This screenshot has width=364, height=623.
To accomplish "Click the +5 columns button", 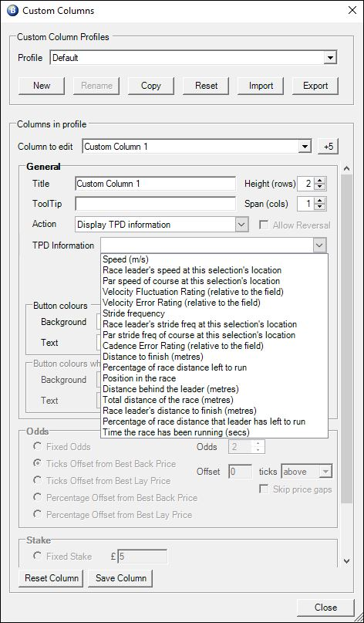I will coord(329,147).
